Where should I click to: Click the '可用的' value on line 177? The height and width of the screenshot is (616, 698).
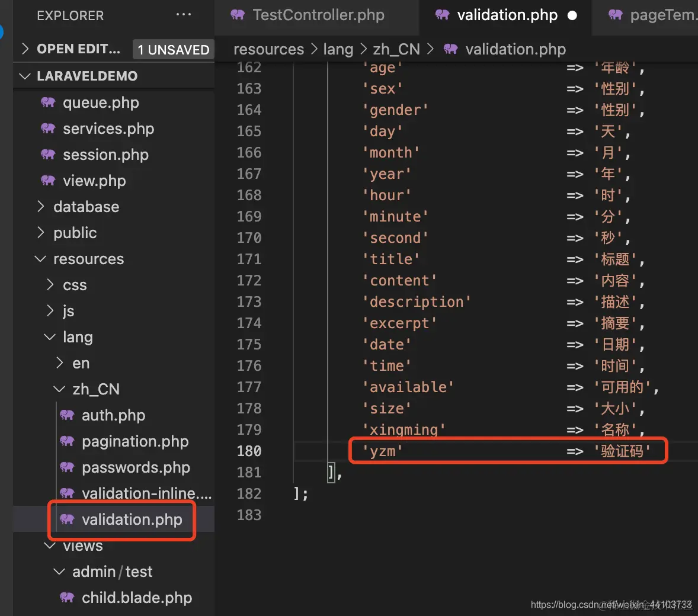click(622, 387)
